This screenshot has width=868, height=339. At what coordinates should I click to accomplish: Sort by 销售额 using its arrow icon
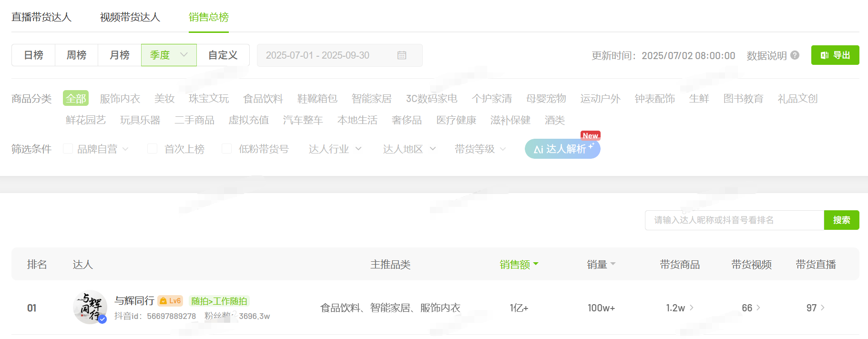point(536,264)
